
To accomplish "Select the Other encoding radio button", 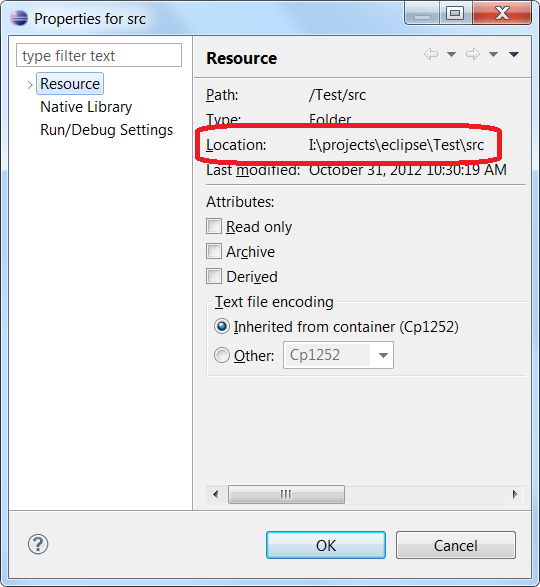I will (222, 355).
